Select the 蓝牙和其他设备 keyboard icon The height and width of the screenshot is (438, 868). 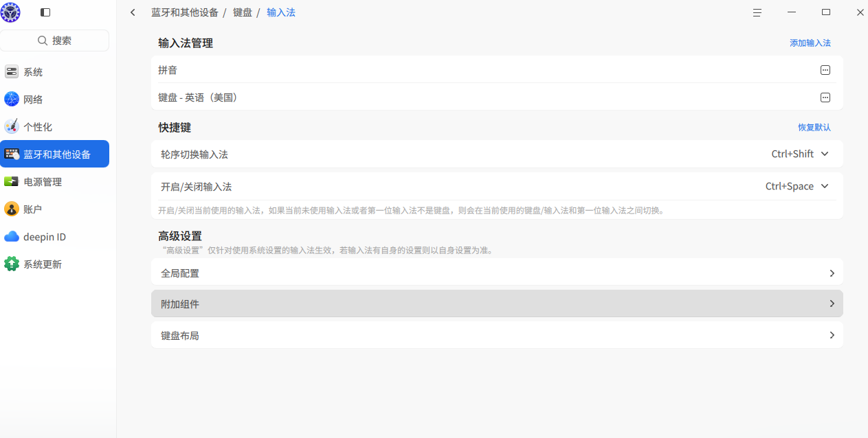pos(12,154)
